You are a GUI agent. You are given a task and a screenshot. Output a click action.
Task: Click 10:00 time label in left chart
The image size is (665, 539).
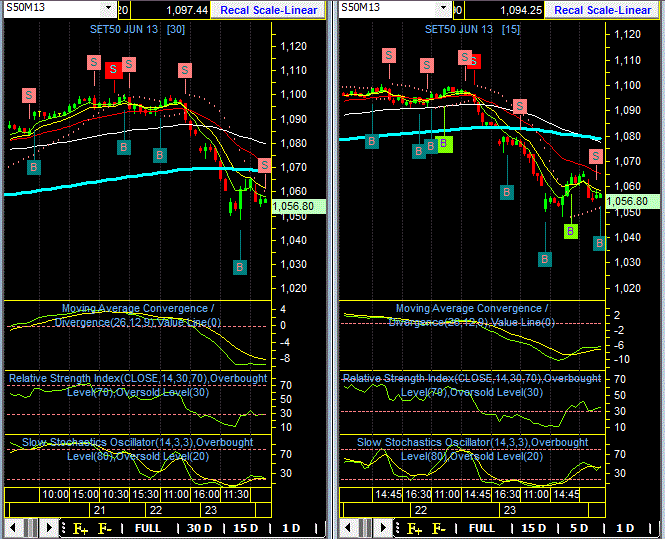tap(55, 494)
